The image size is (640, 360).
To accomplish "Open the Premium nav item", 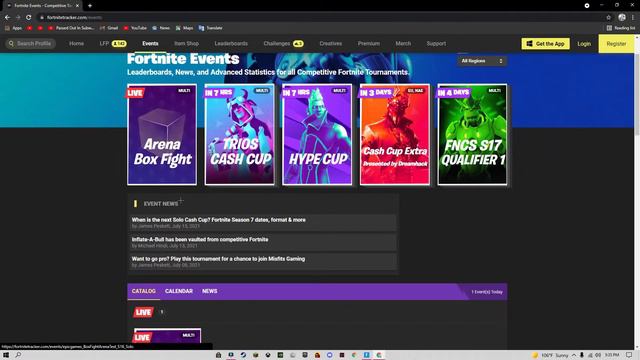I will (x=369, y=44).
